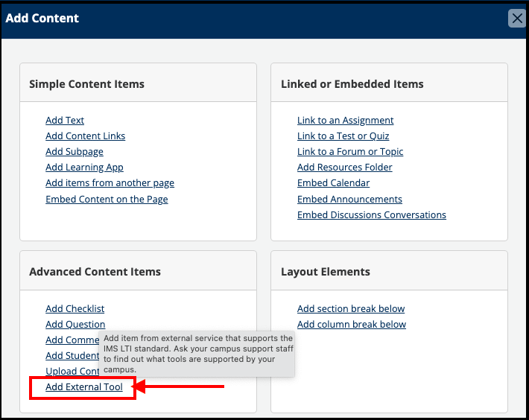Close the Add Content dialog
529x420 pixels.
[x=516, y=18]
